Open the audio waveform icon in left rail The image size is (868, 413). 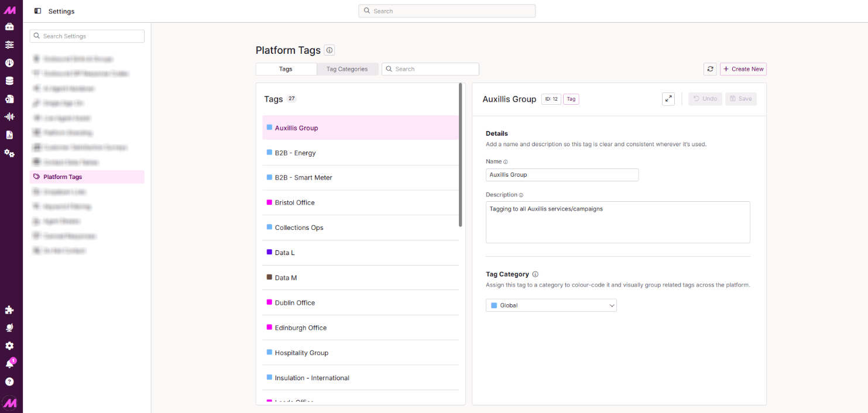point(9,116)
